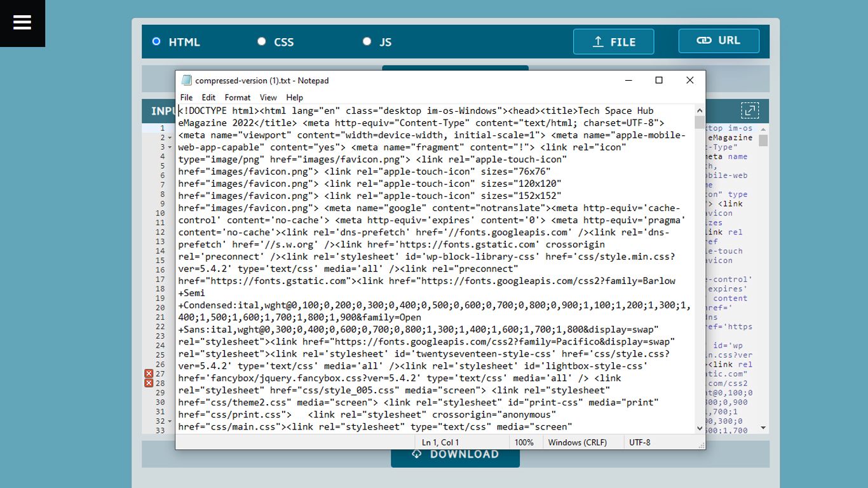868x488 pixels.
Task: Click the DOWNLOAD button
Action: click(455, 454)
